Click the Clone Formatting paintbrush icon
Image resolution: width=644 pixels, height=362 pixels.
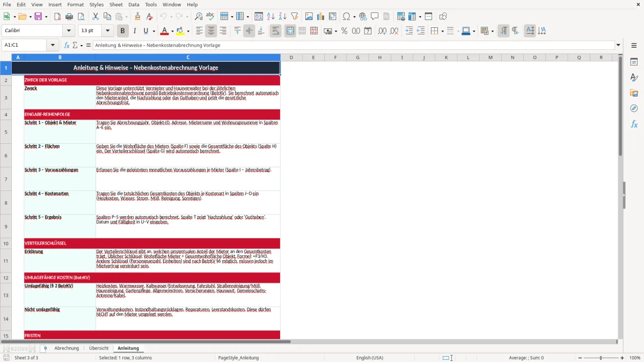[137, 17]
